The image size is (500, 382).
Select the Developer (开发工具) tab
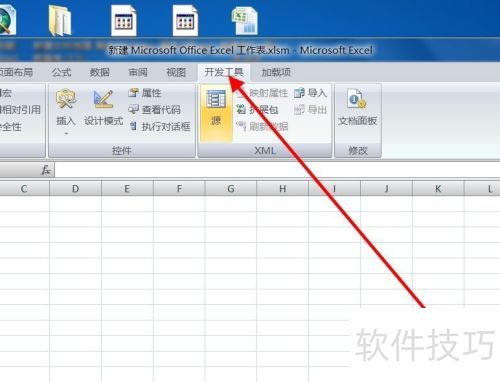[x=224, y=72]
